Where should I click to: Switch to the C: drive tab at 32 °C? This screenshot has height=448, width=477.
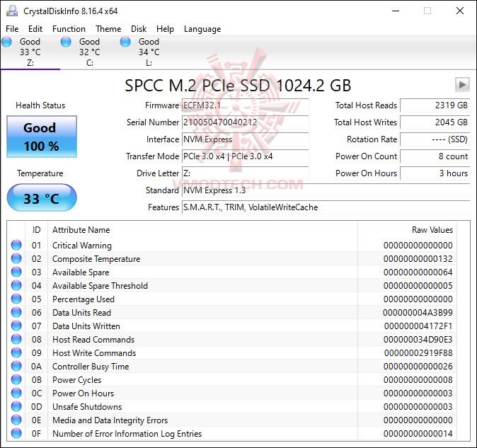pos(89,52)
